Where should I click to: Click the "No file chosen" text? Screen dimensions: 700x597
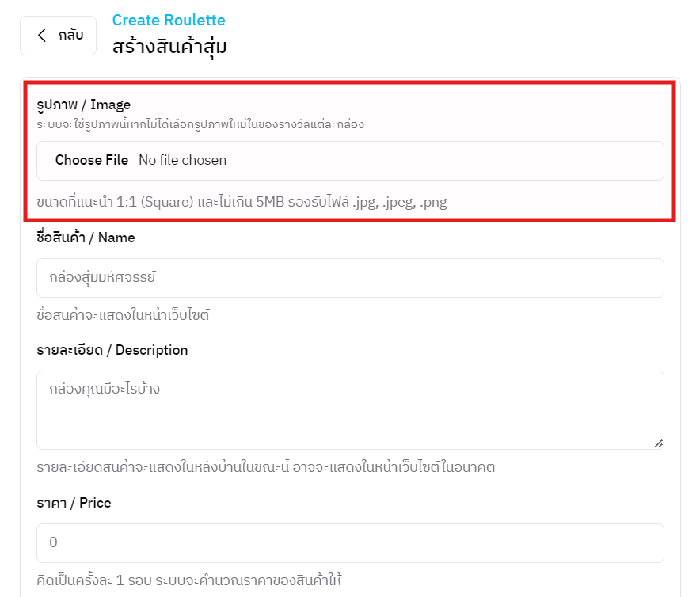coord(182,160)
